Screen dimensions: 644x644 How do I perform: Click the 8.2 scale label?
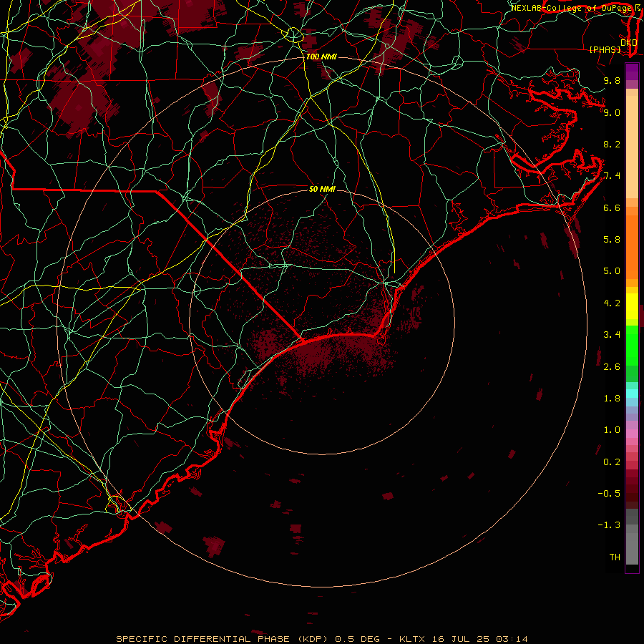coord(612,144)
